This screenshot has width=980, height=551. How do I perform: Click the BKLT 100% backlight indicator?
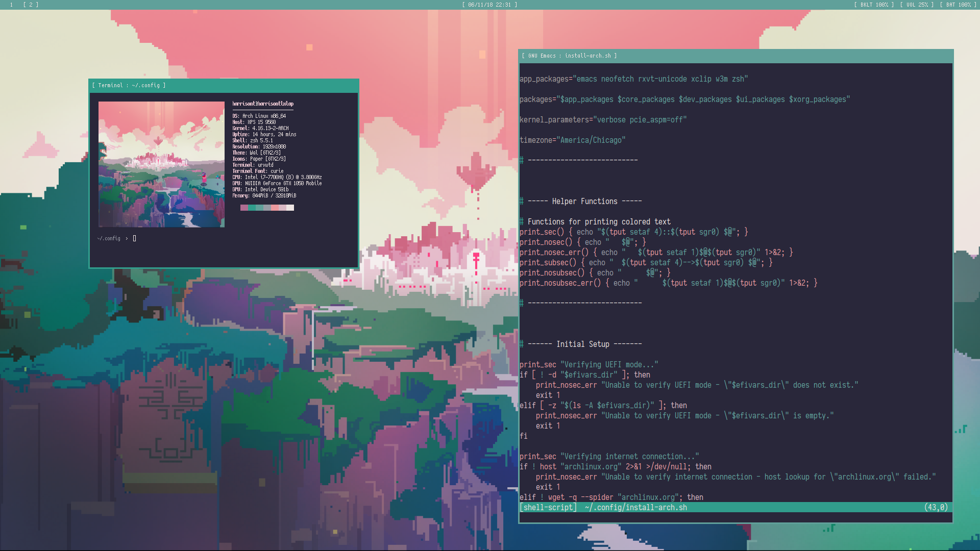point(874,5)
